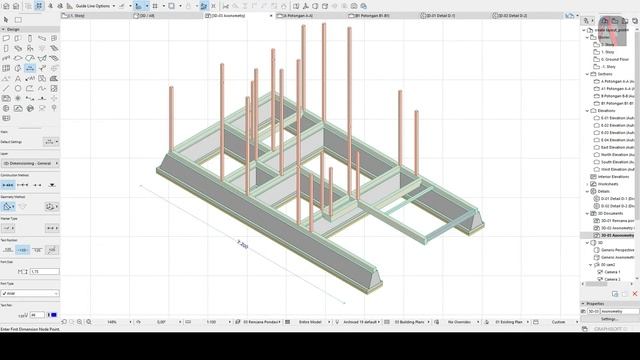Select the Column tool
Screen dimensions: 640x360
[30, 38]
